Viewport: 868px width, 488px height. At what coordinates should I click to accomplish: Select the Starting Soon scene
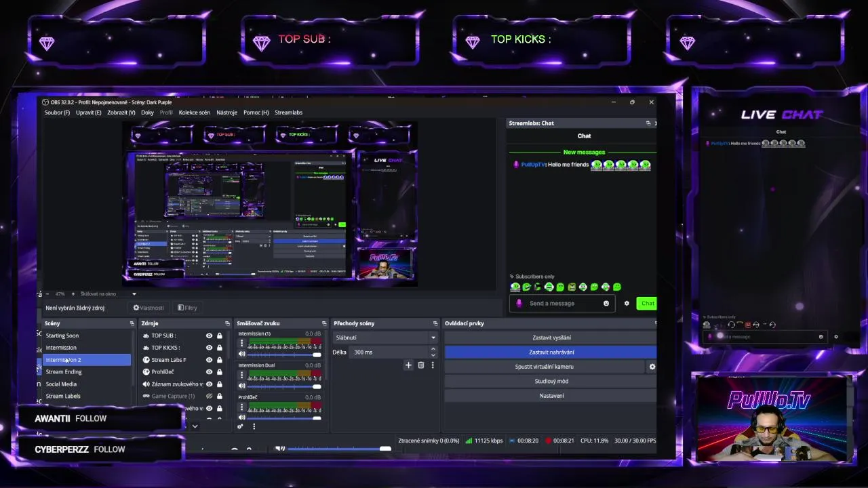87,335
